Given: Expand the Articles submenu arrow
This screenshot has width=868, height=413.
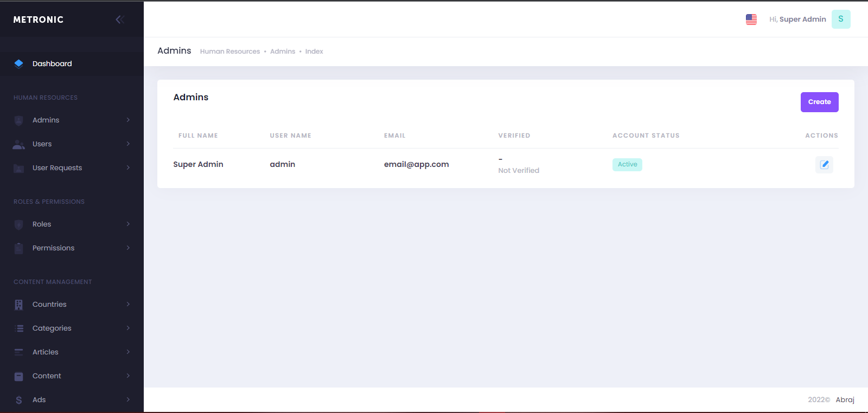Looking at the screenshot, I should click(128, 352).
